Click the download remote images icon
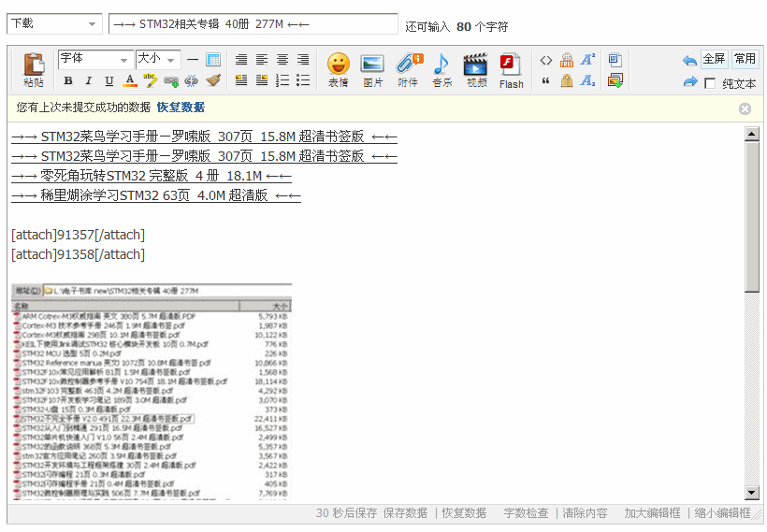The width and height of the screenshot is (767, 532). [615, 80]
